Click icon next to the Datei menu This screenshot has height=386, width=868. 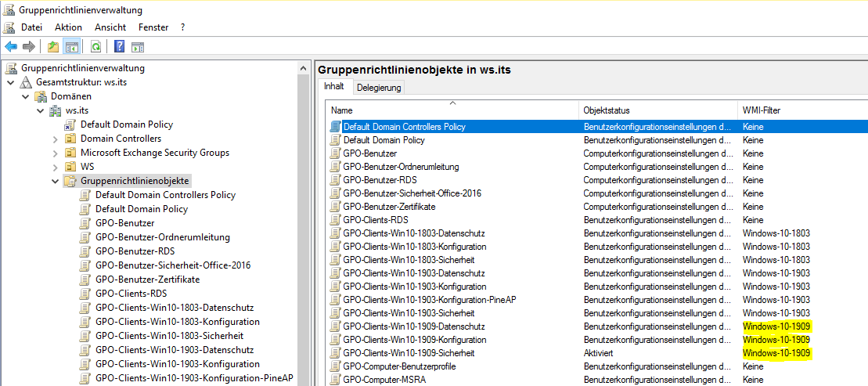[9, 27]
